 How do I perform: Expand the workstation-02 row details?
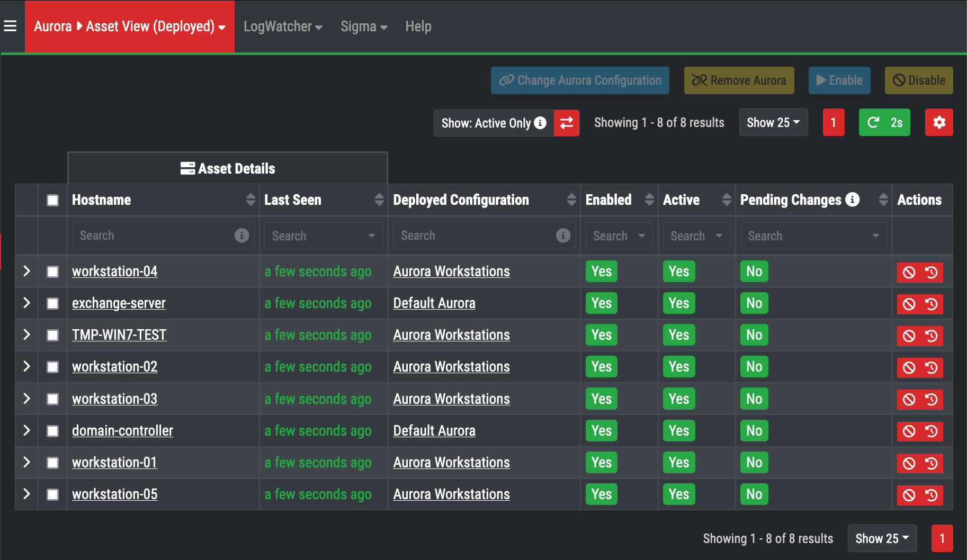(x=26, y=366)
